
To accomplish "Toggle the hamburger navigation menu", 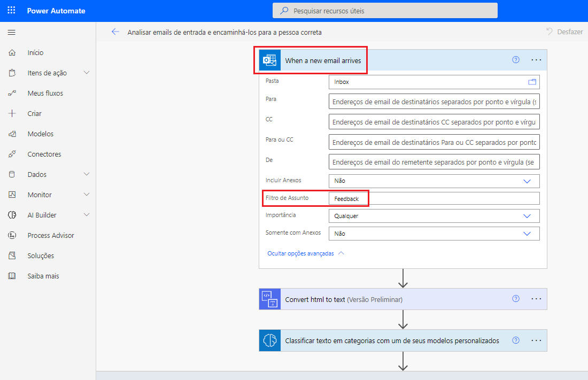I will tap(12, 32).
